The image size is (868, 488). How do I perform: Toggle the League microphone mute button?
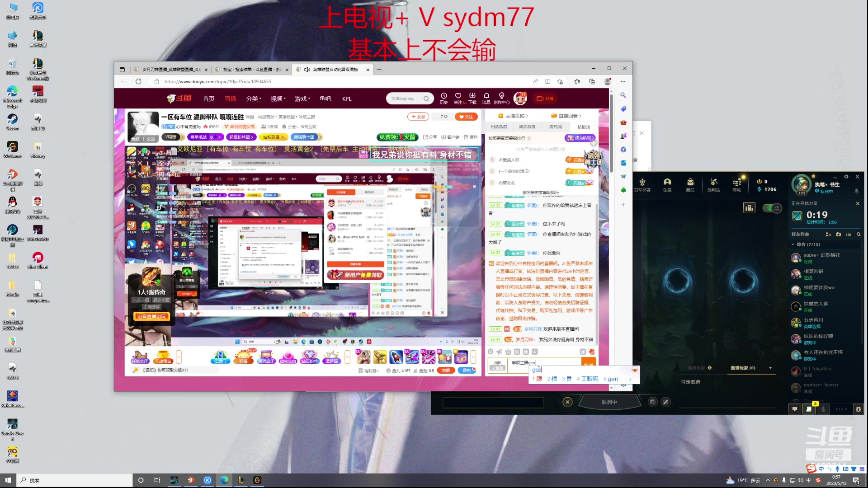point(823,409)
